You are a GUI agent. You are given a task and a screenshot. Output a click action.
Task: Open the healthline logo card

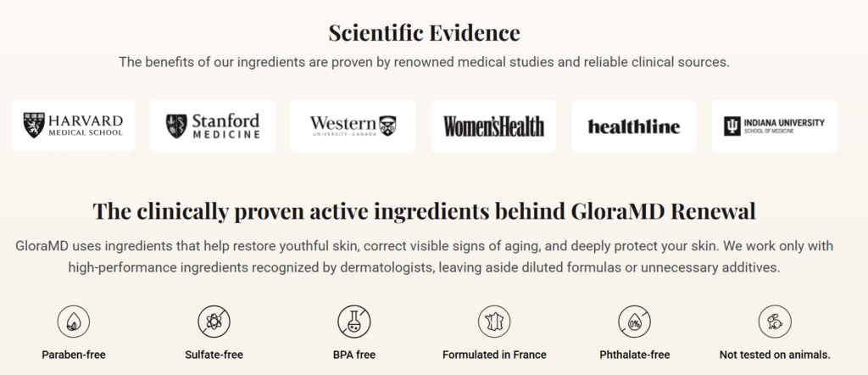tap(634, 126)
